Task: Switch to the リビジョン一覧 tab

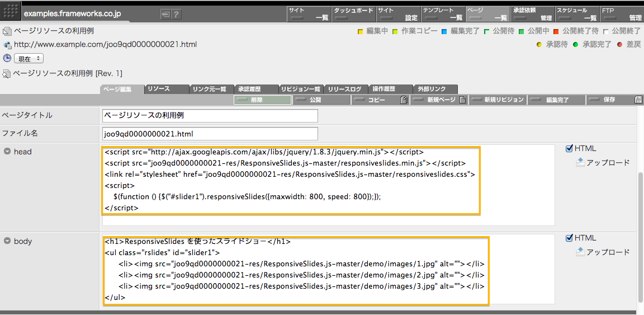Action: (300, 89)
